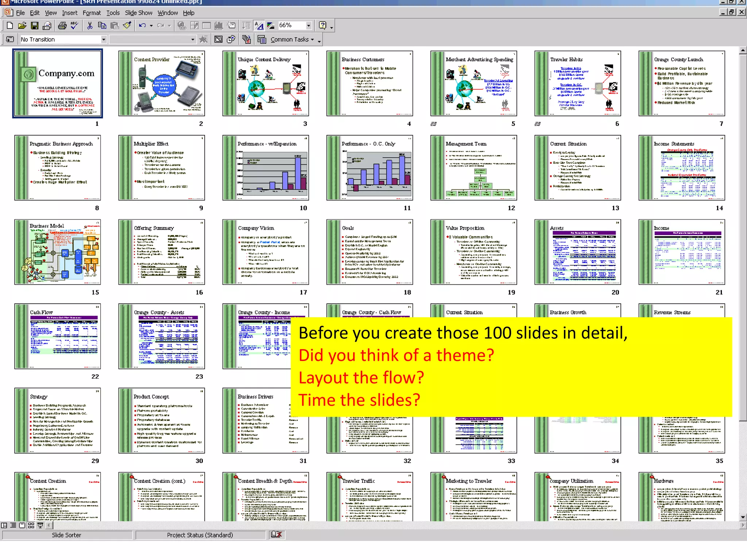Image resolution: width=747 pixels, height=560 pixels.
Task: Expand the zoom percentage dropdown
Action: 309,26
